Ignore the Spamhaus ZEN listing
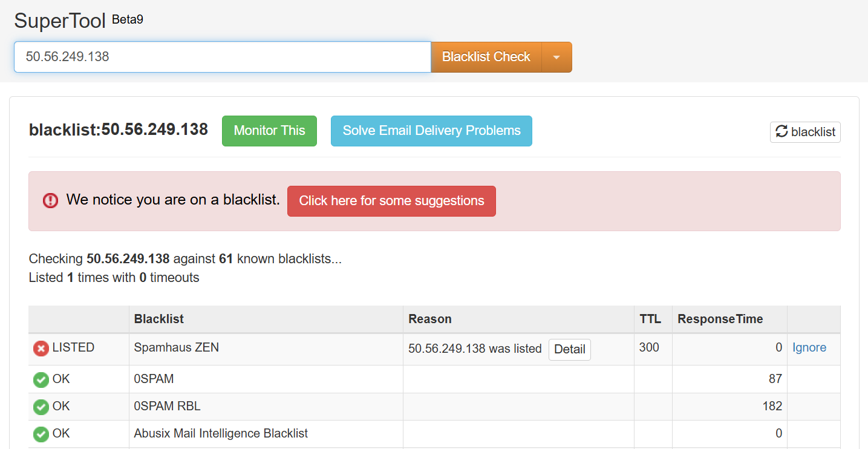 809,347
